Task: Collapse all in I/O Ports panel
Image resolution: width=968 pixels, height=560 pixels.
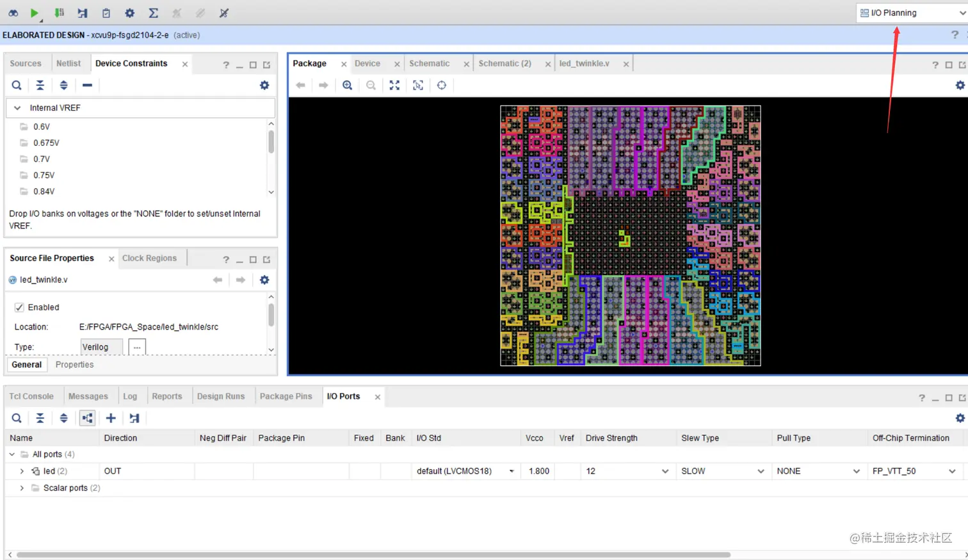Action: coord(40,418)
